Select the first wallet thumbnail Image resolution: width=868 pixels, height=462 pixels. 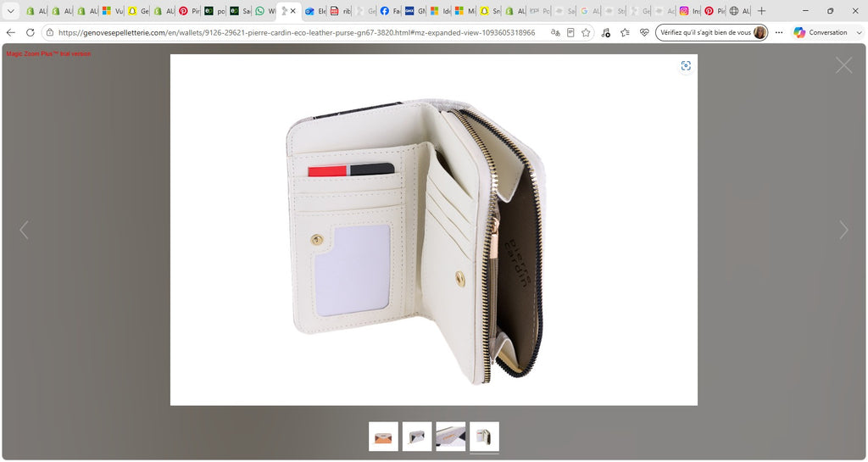click(383, 437)
